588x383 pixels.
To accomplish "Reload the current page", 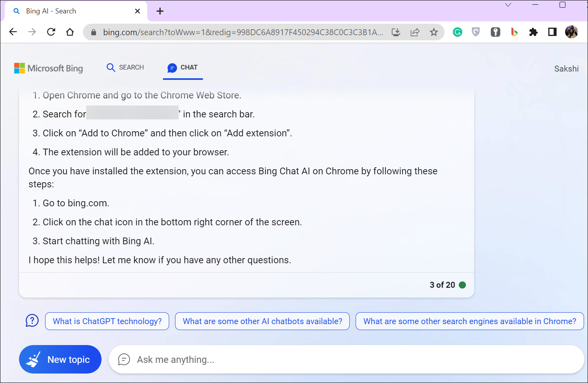I will pos(51,32).
